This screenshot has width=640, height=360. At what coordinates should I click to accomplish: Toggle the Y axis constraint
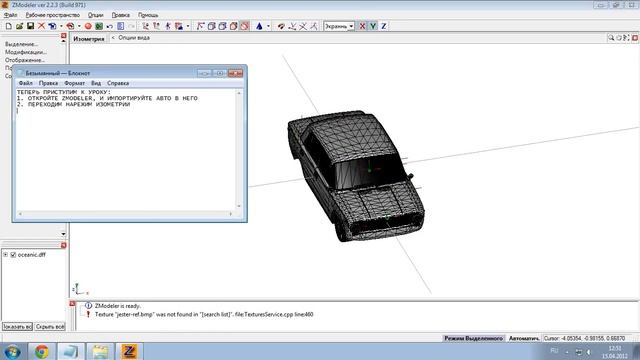pos(373,26)
